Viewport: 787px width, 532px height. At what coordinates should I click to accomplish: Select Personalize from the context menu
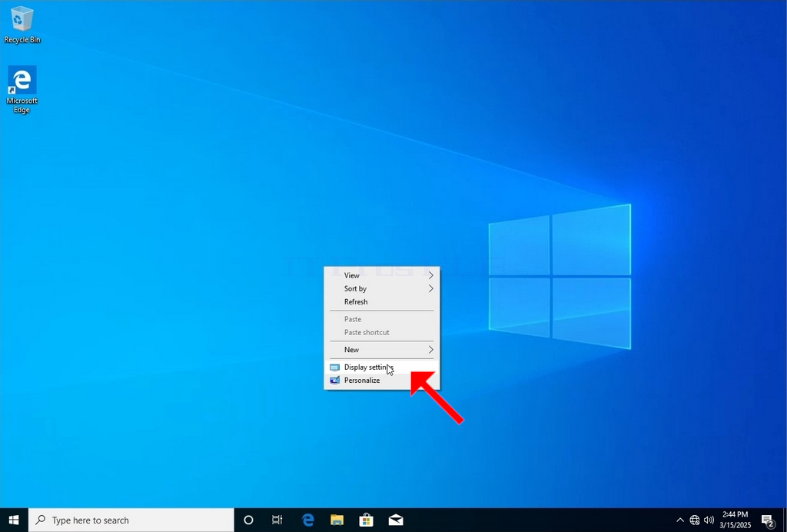(x=382, y=381)
